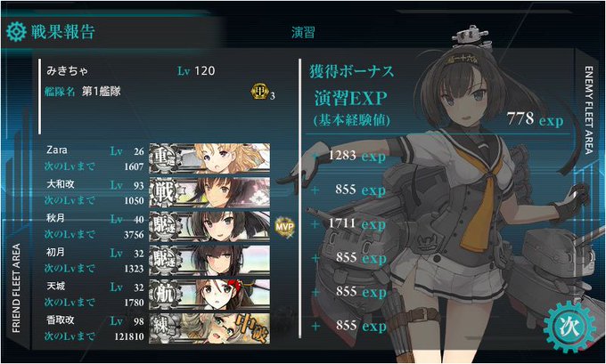The image size is (606, 364).
Task: Click the gold 甲 medal icon
Action: coord(259,92)
